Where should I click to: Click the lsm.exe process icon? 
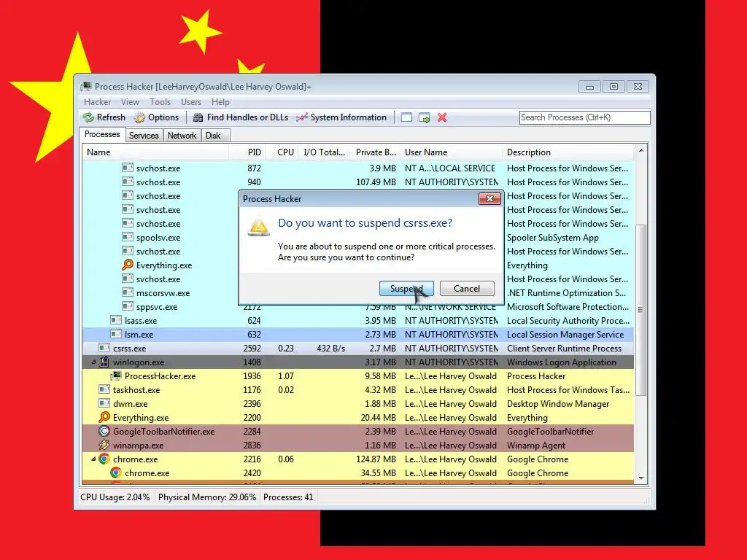(116, 334)
